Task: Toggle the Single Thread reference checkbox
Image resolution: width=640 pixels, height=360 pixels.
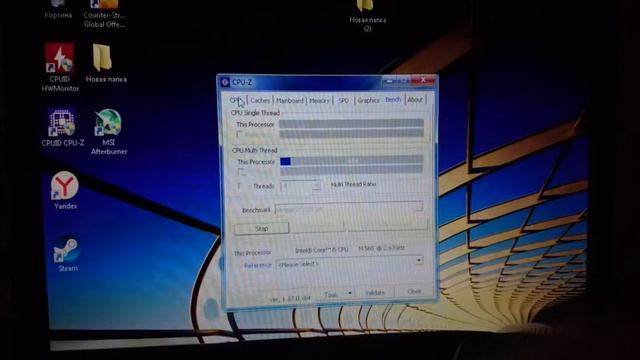Action: click(x=240, y=134)
